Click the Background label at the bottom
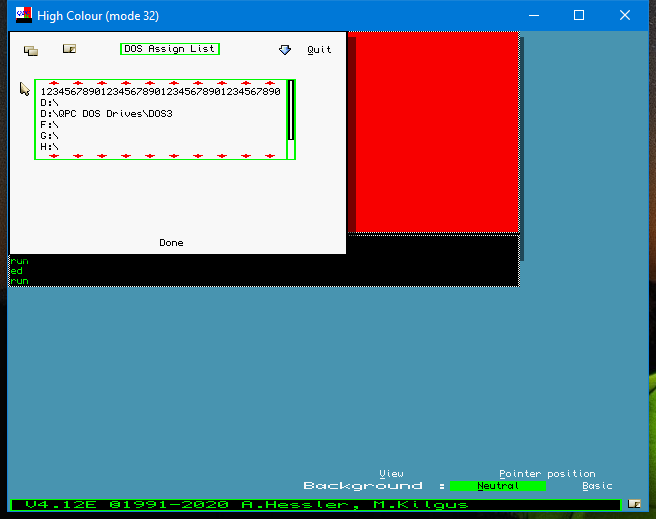 tap(363, 486)
